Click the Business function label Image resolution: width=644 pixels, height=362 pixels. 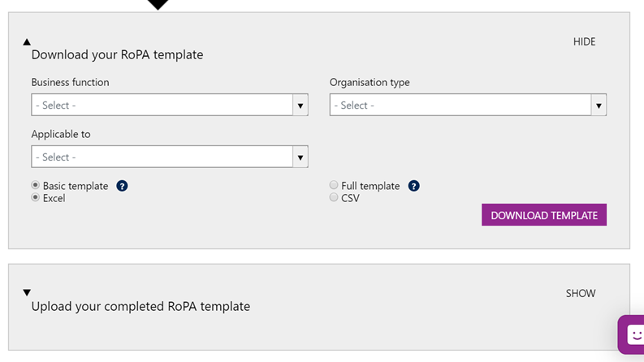pos(70,82)
